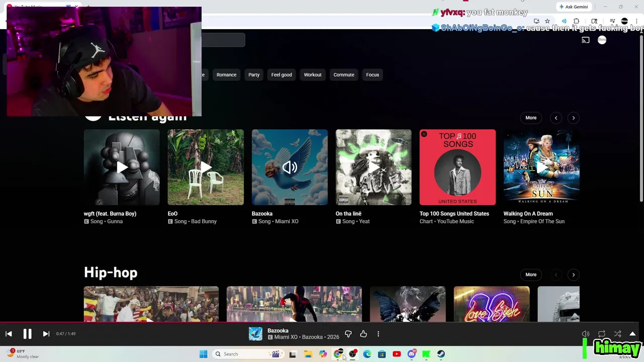
Task: Click the Love Sick neon thumbnail
Action: tap(492, 304)
